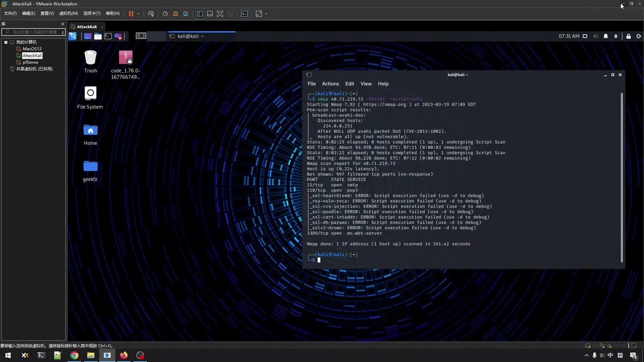Open the Kali applications menu dragon icon
Image resolution: width=644 pixels, height=362 pixels.
pyautogui.click(x=73, y=36)
